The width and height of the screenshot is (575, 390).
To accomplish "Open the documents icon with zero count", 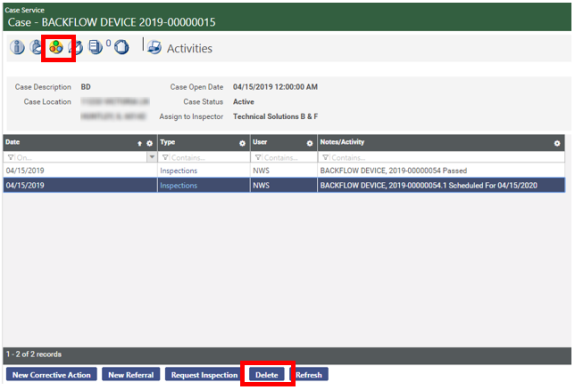I will click(x=96, y=47).
